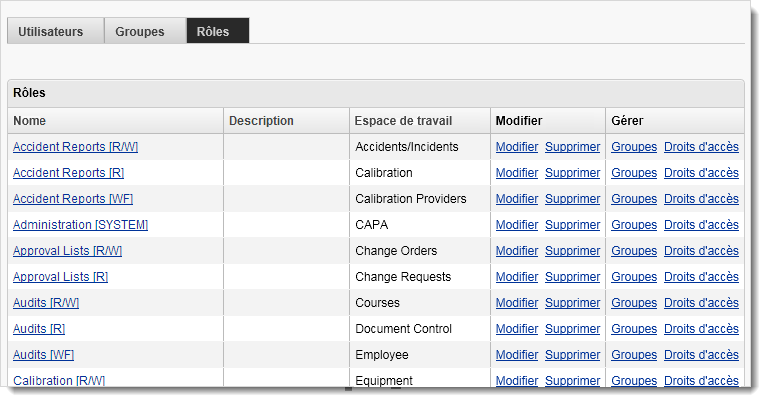The height and width of the screenshot is (402, 766).
Task: Switch to the Utilisateurs tab
Action: (x=51, y=31)
